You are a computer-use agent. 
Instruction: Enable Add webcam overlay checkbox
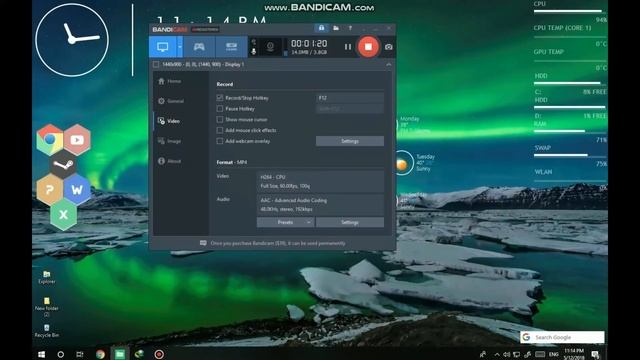(220, 141)
